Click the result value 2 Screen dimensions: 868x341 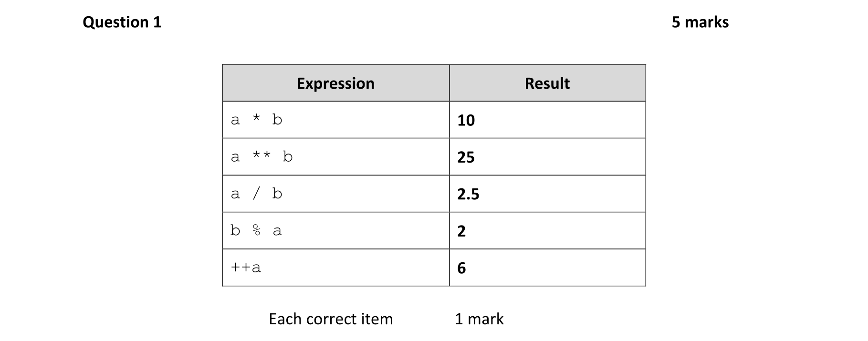click(461, 231)
